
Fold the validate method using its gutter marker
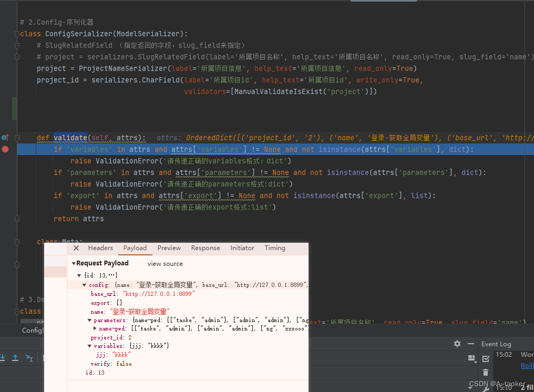[17, 138]
